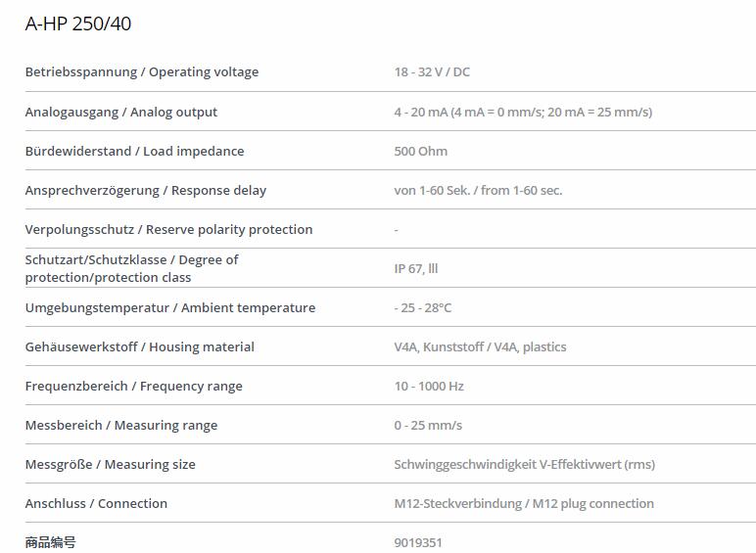Click the 500 Ohm value

420,152
